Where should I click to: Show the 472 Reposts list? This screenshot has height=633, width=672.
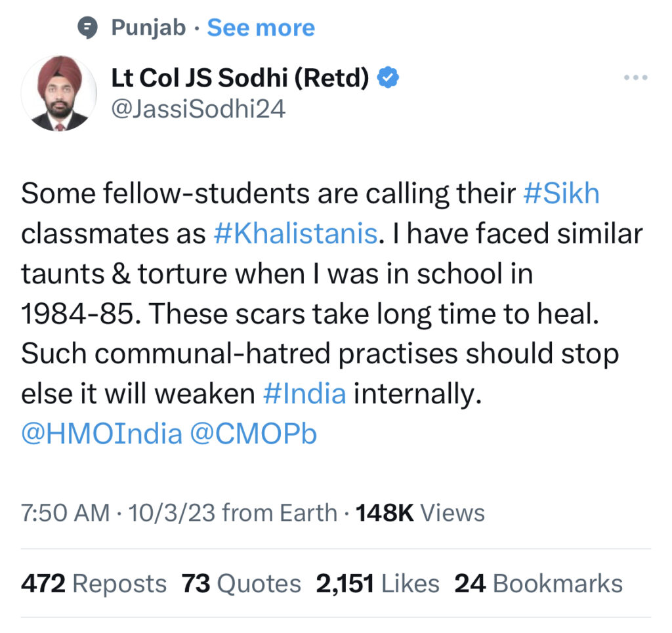coord(94,583)
